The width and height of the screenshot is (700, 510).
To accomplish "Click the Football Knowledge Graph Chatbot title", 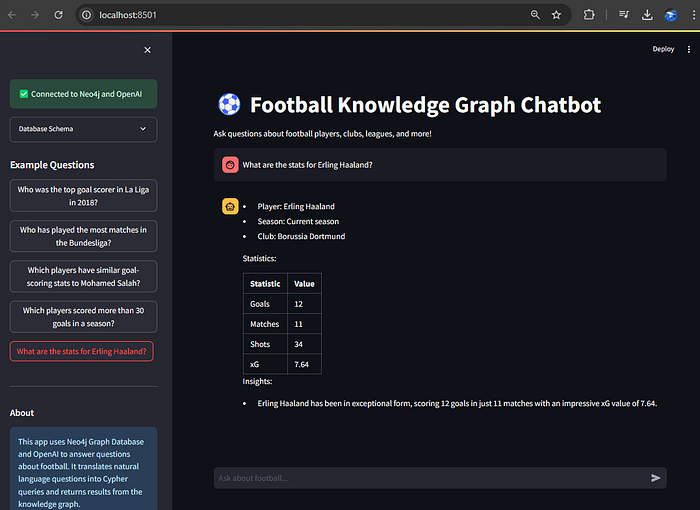I will coord(425,105).
